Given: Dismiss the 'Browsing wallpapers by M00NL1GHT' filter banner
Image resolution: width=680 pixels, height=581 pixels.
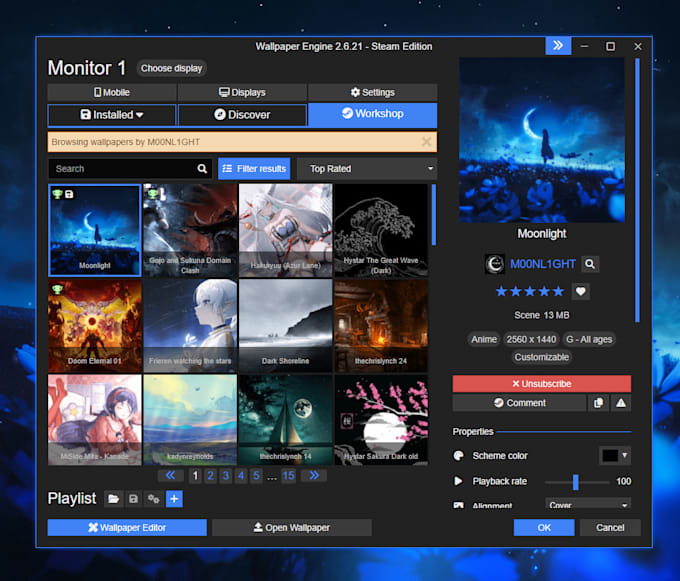Looking at the screenshot, I should (x=427, y=142).
